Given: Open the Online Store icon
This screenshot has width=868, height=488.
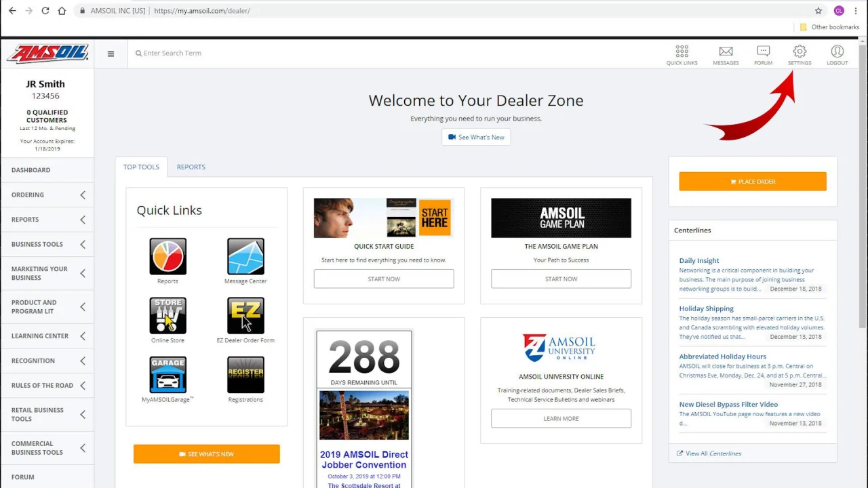Looking at the screenshot, I should point(167,315).
